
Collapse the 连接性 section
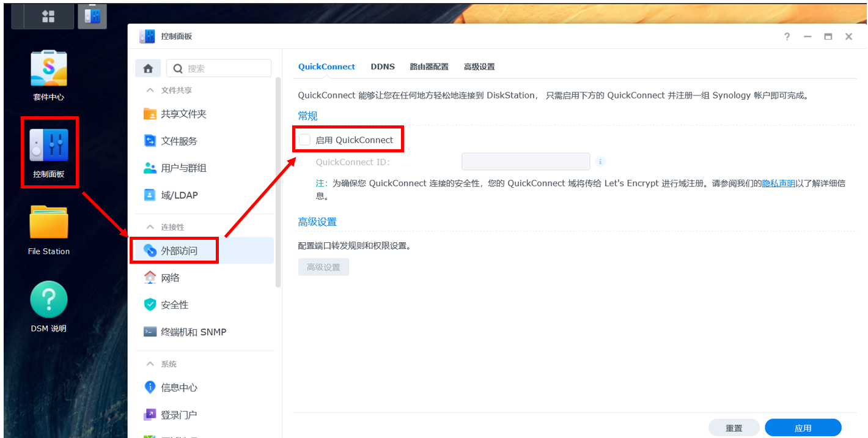[150, 227]
